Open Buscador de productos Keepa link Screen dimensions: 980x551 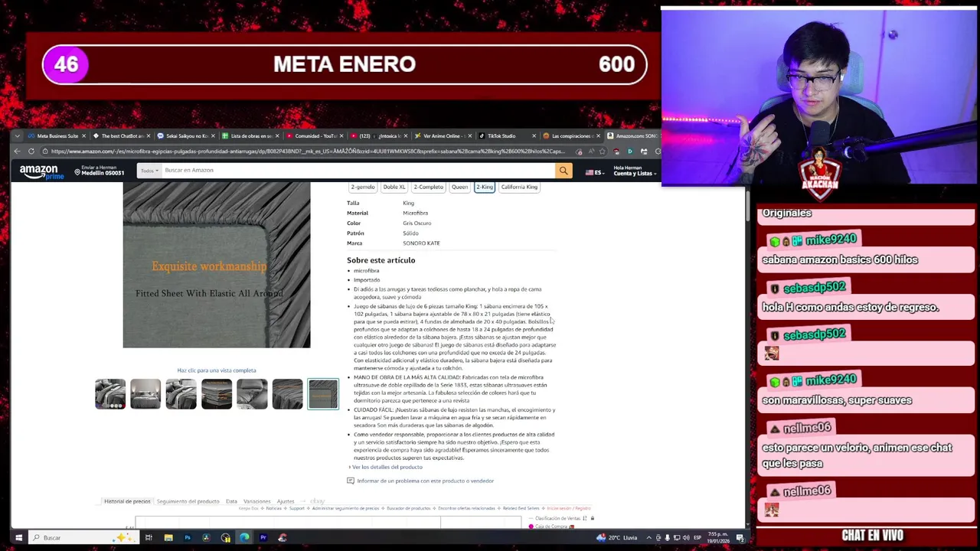click(408, 509)
